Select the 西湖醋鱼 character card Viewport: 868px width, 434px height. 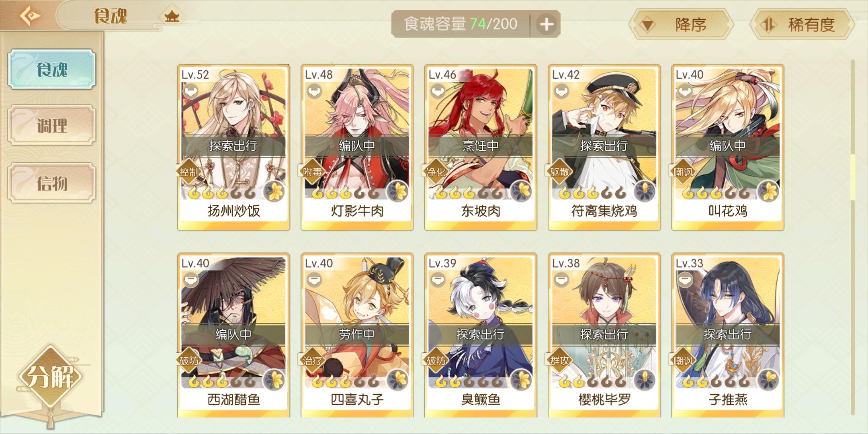point(233,336)
